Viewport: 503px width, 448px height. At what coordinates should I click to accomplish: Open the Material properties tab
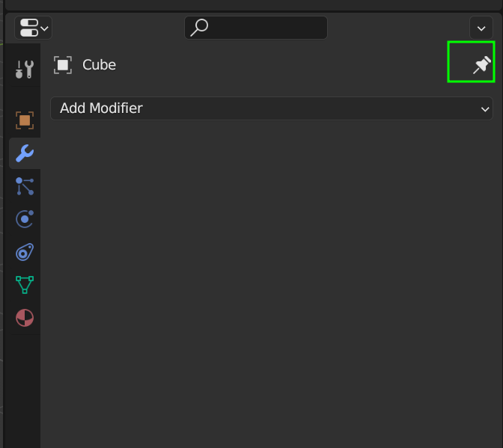(x=25, y=318)
